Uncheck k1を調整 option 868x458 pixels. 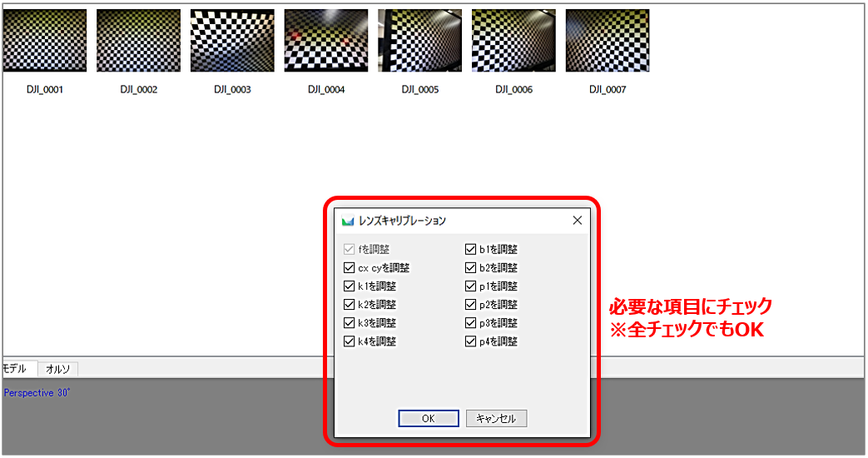[349, 286]
